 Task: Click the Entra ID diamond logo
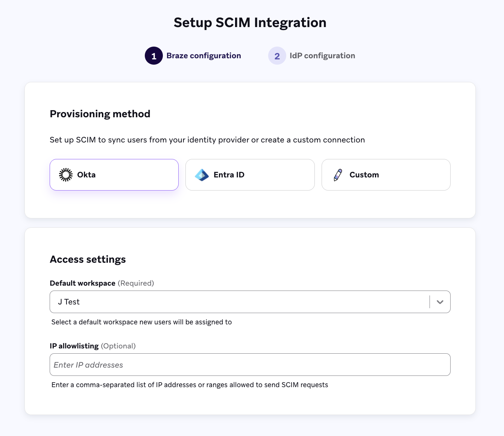202,174
